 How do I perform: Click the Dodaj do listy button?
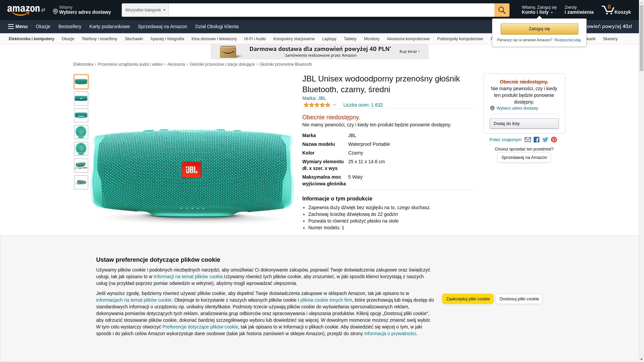click(524, 124)
